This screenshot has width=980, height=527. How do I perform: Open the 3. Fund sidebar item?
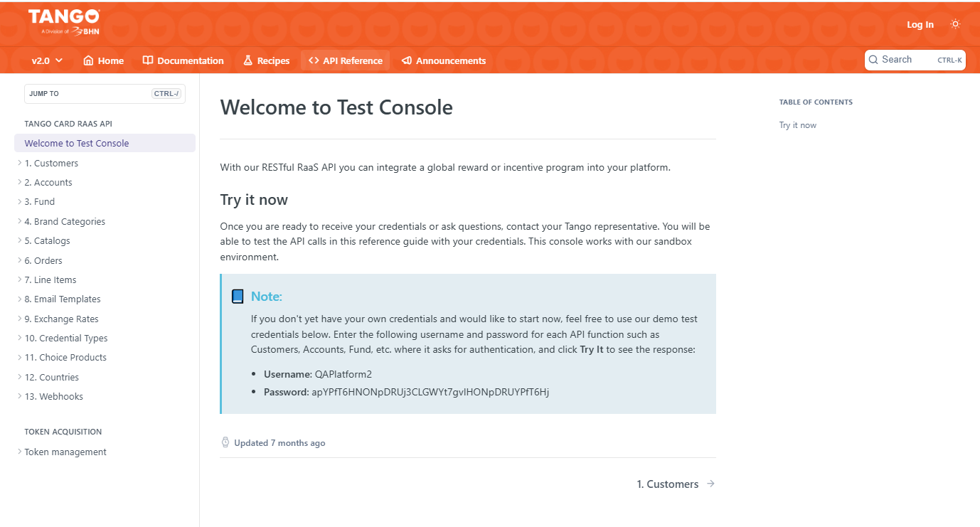[x=40, y=201]
